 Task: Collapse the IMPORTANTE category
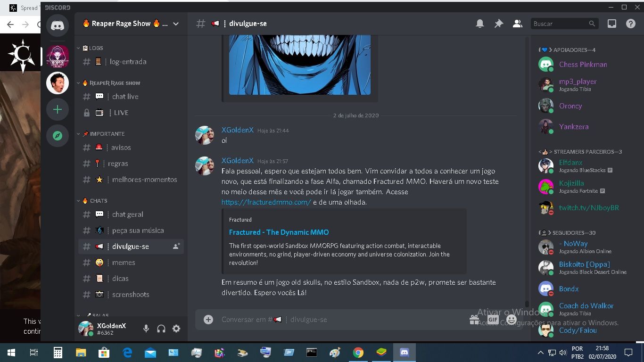coord(101,134)
